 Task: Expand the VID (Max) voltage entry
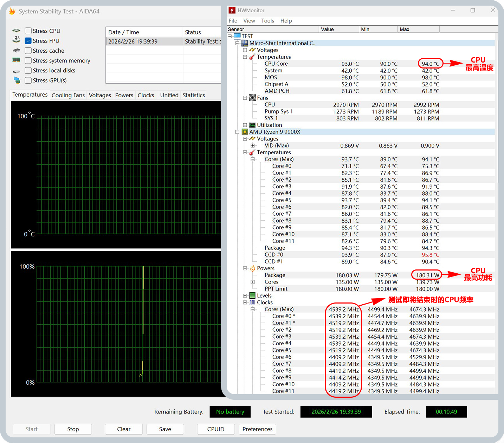[x=252, y=145]
